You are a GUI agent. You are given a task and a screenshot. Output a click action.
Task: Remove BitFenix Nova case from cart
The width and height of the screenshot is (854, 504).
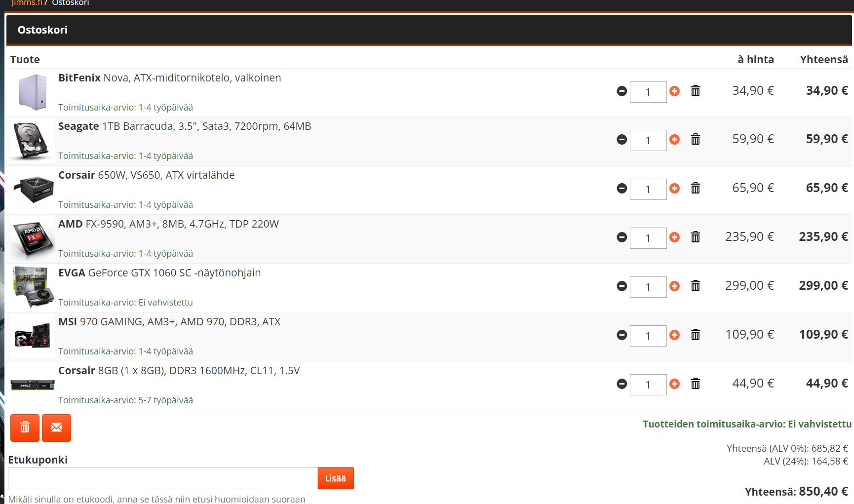[696, 91]
